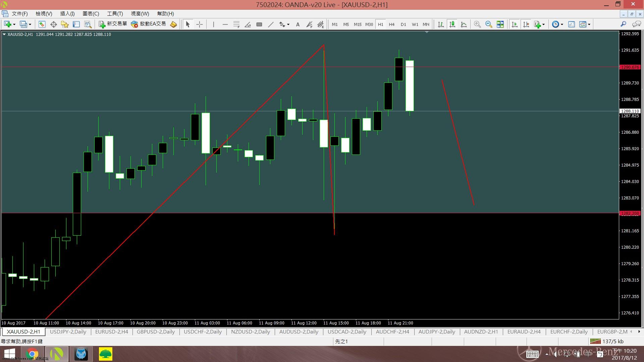Toggle the Data Window panel
Image resolution: width=644 pixels, height=362 pixels.
tap(53, 24)
